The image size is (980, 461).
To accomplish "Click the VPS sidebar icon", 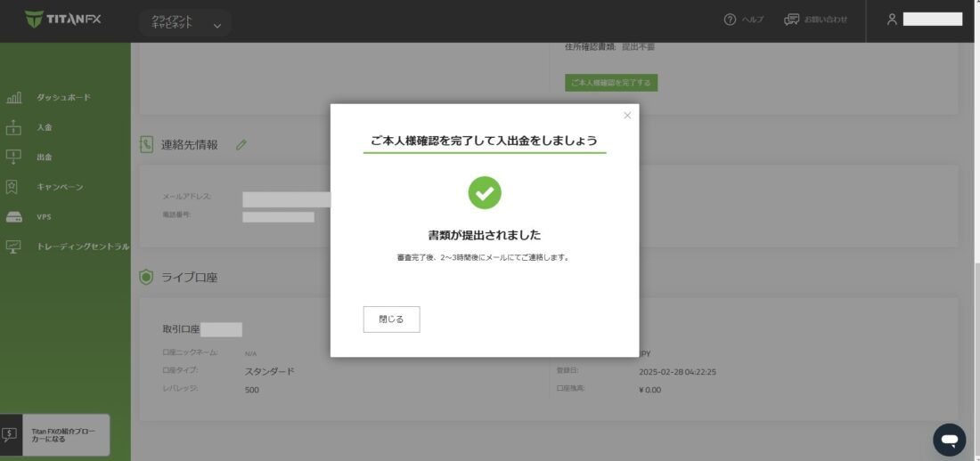I will 14,217.
